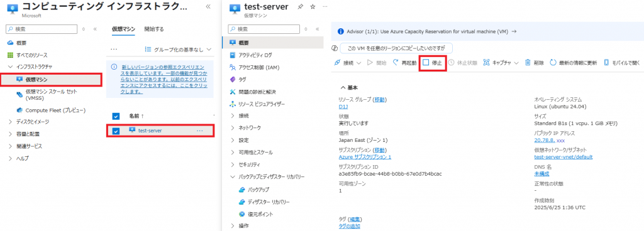Open バックアップ under backup section

pos(258,190)
